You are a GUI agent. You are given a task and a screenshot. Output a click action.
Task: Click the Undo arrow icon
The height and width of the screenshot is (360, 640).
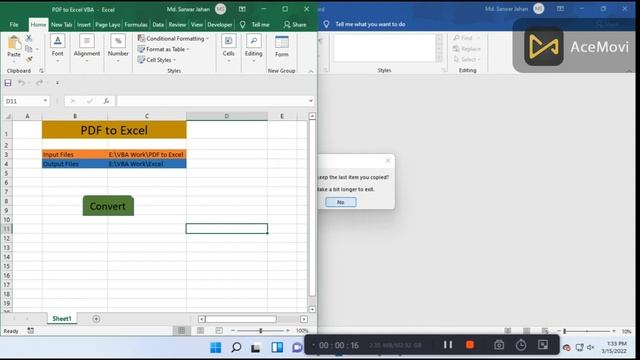click(x=21, y=83)
